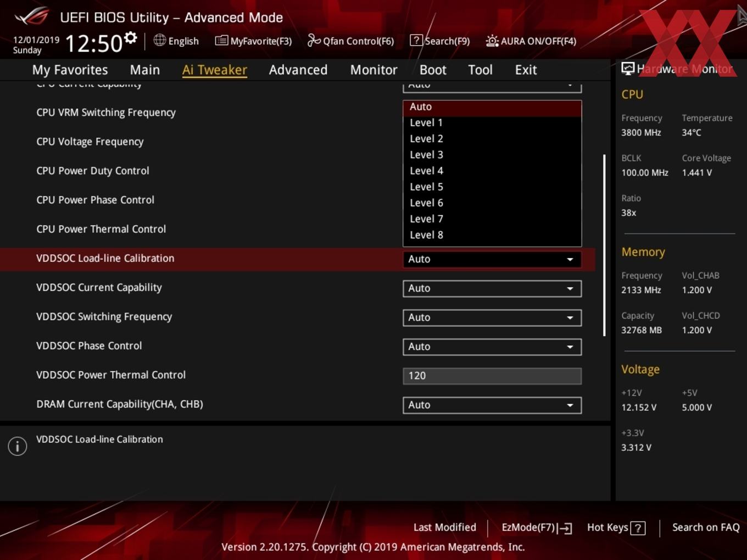Go to the Boot tab
The height and width of the screenshot is (560, 747).
(x=433, y=70)
